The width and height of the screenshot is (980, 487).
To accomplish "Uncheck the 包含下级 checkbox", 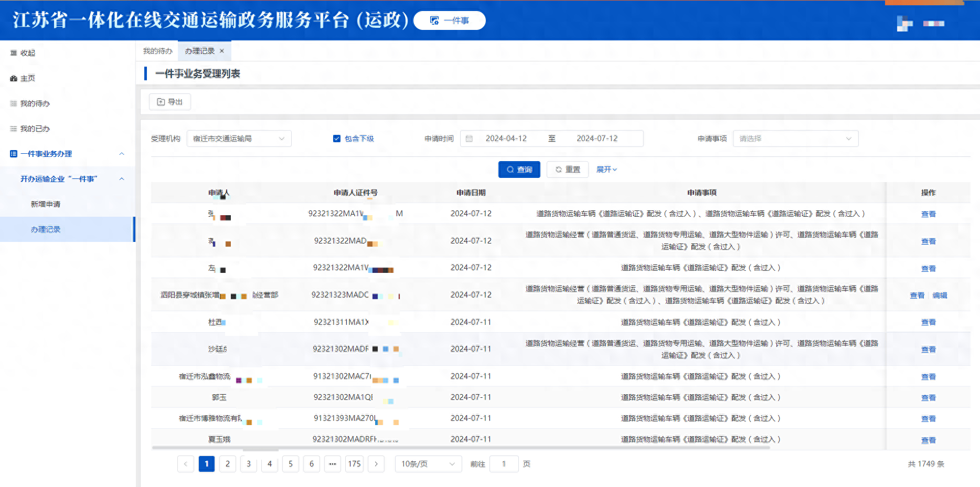I will point(336,138).
